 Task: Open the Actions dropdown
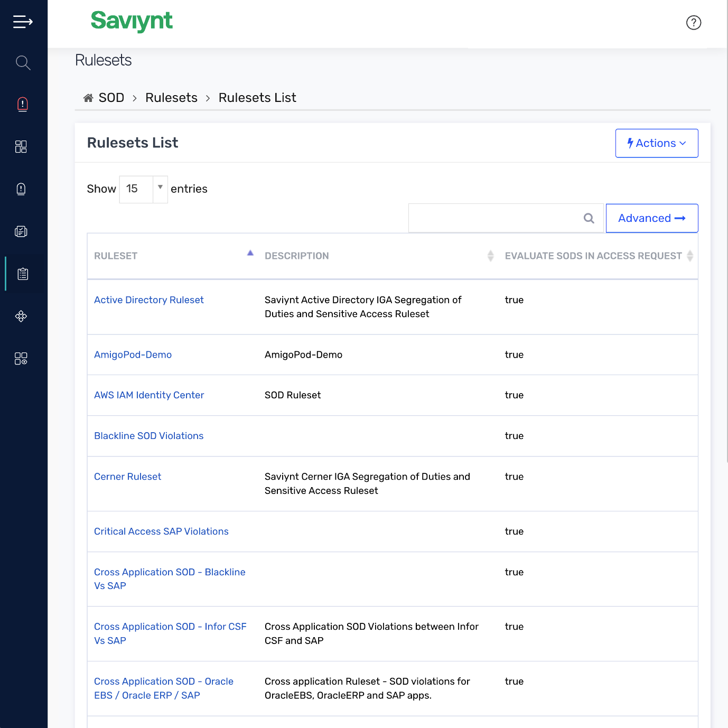pyautogui.click(x=657, y=143)
